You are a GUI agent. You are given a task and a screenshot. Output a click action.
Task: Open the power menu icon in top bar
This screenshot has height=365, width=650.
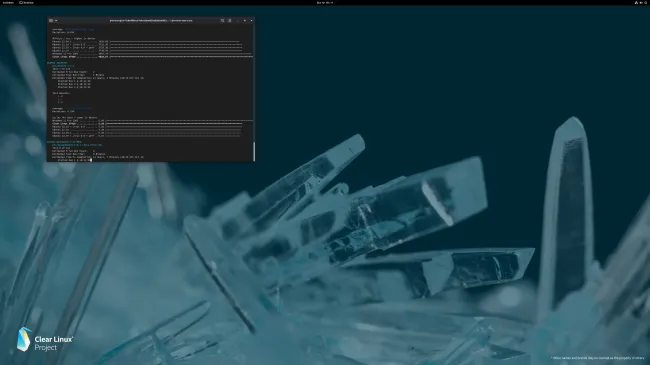click(646, 2)
